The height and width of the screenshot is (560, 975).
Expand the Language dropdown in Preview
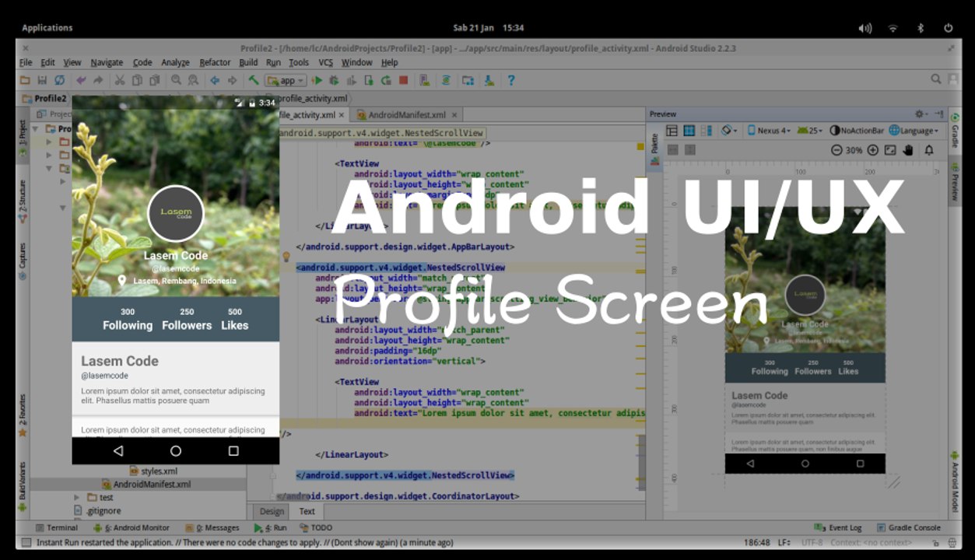coord(914,131)
